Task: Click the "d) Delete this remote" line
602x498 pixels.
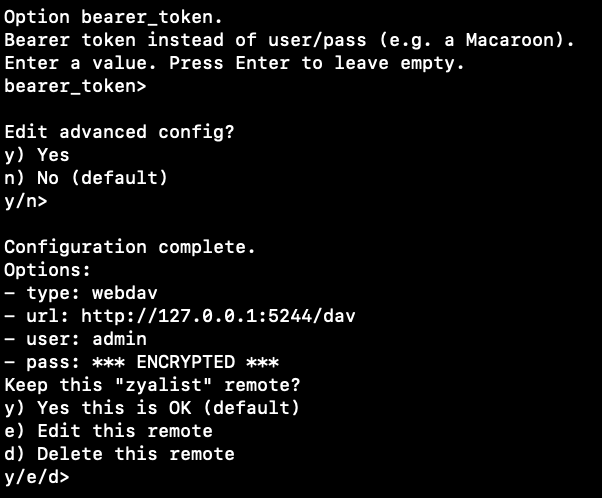Action: tap(119, 454)
